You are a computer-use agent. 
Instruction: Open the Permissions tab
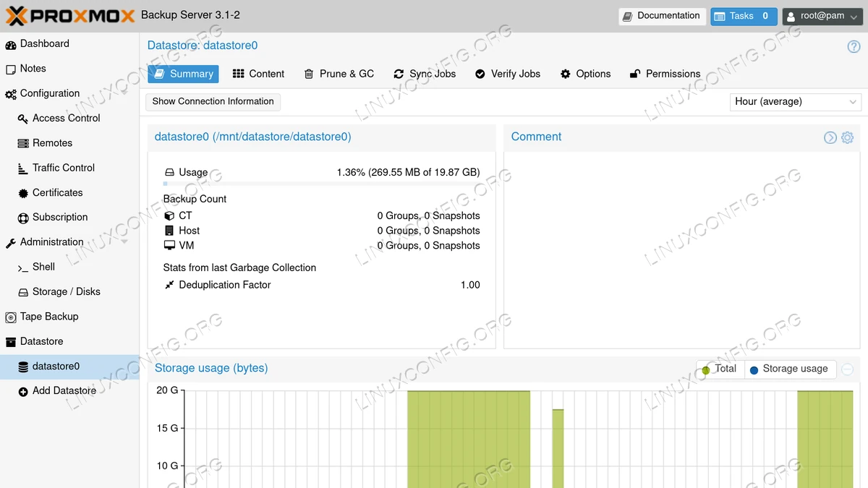(x=665, y=74)
